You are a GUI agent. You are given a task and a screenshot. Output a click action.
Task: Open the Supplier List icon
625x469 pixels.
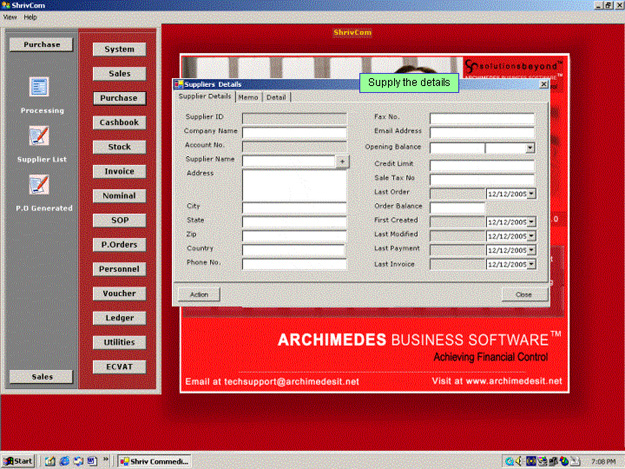(39, 136)
